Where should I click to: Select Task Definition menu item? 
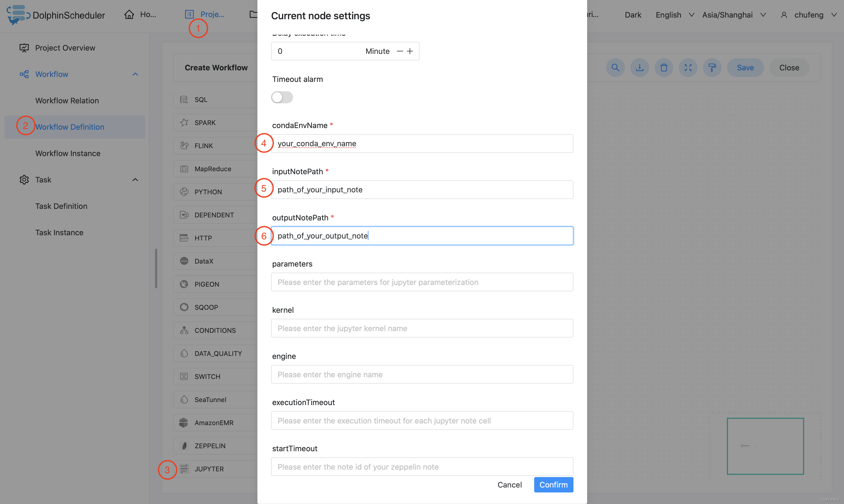(61, 206)
